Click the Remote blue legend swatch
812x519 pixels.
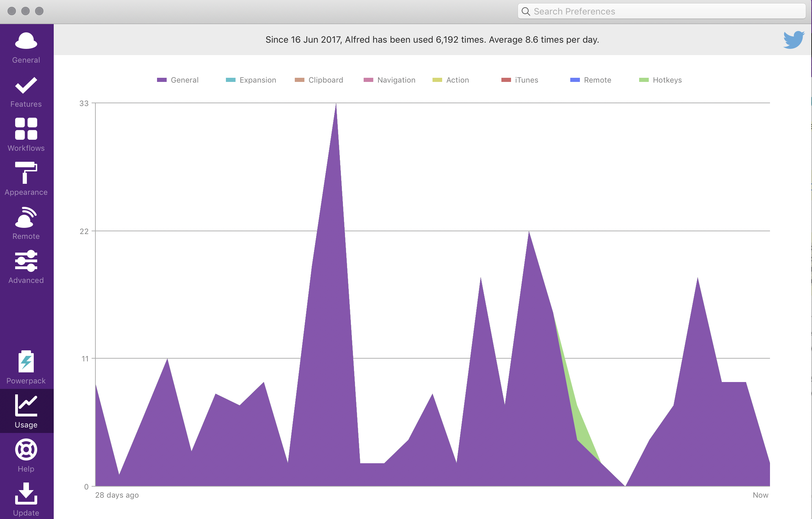pos(575,80)
